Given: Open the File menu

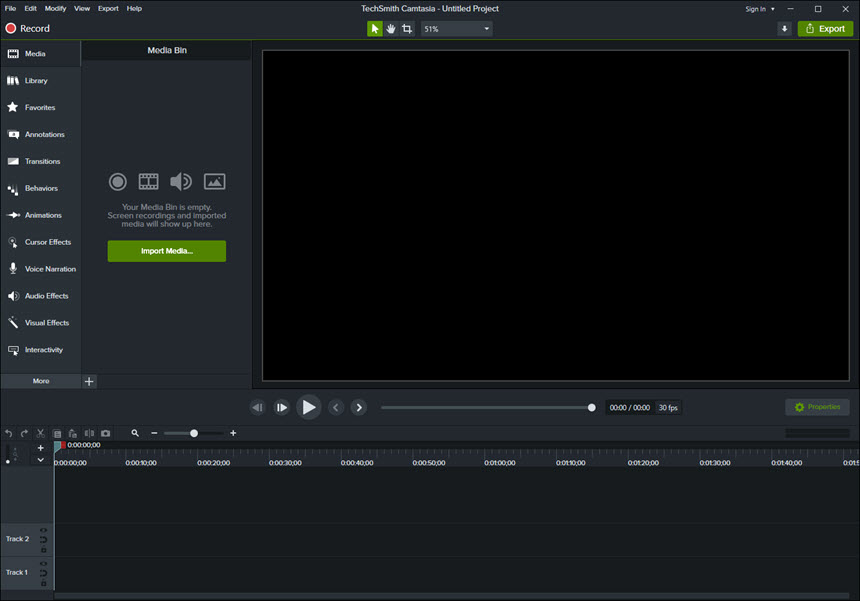Looking at the screenshot, I should click(10, 8).
